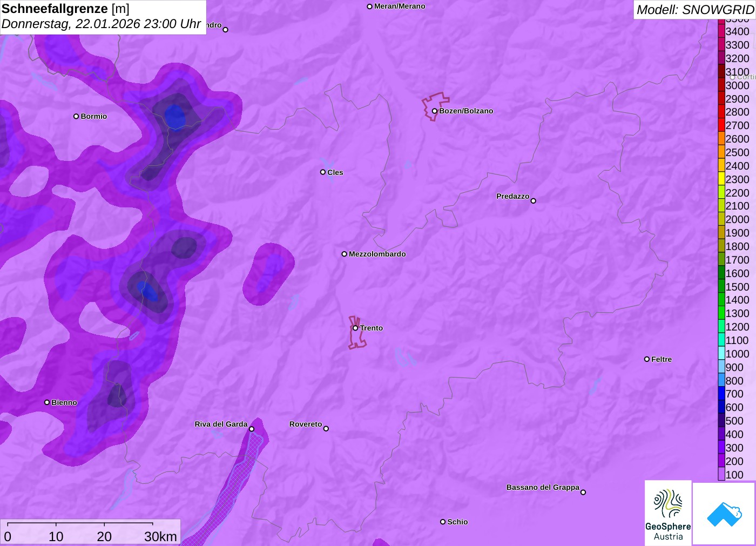The height and width of the screenshot is (546, 756).
Task: Click the GeoSphere Austria logo
Action: tap(668, 513)
